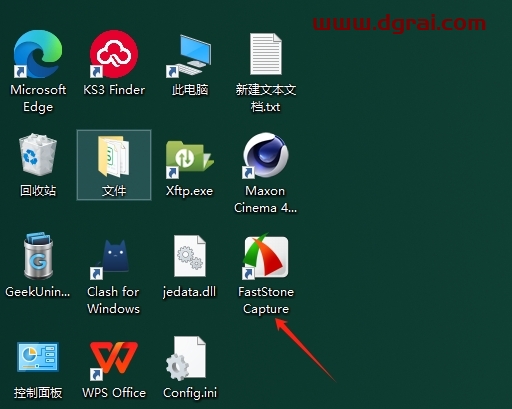
Task: Click the "Xftp.exe" label text
Action: pos(189,191)
